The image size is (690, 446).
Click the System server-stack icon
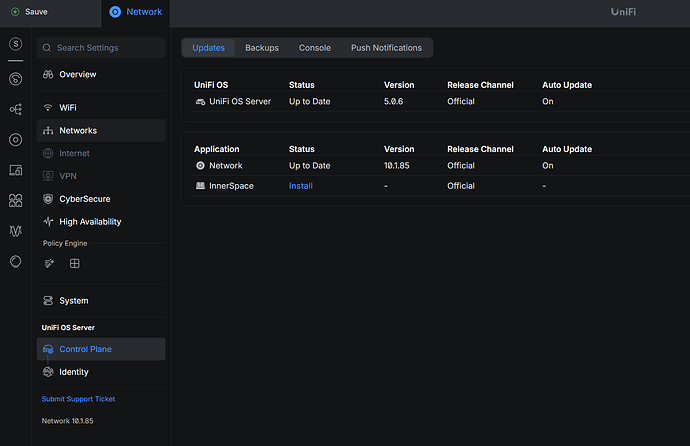(x=48, y=301)
